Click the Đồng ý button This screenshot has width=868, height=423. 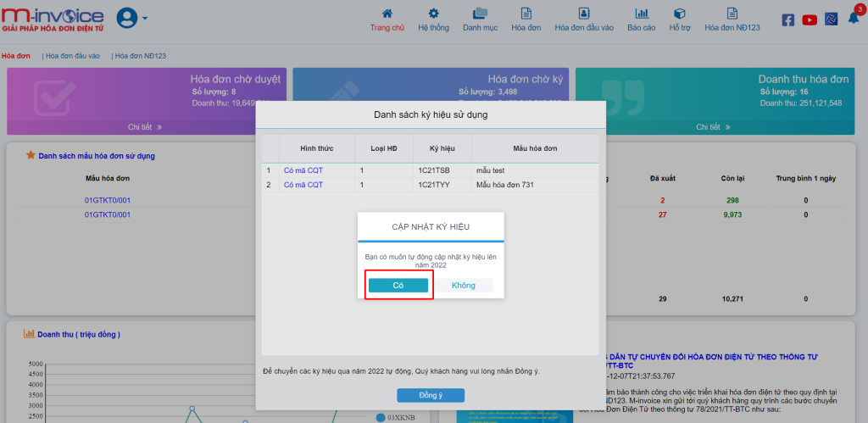coord(431,395)
